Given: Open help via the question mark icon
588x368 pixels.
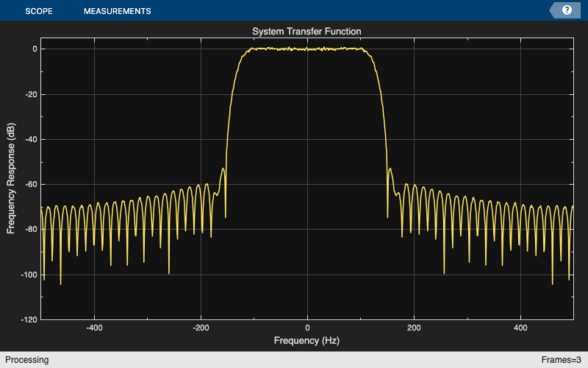Looking at the screenshot, I should pos(567,10).
